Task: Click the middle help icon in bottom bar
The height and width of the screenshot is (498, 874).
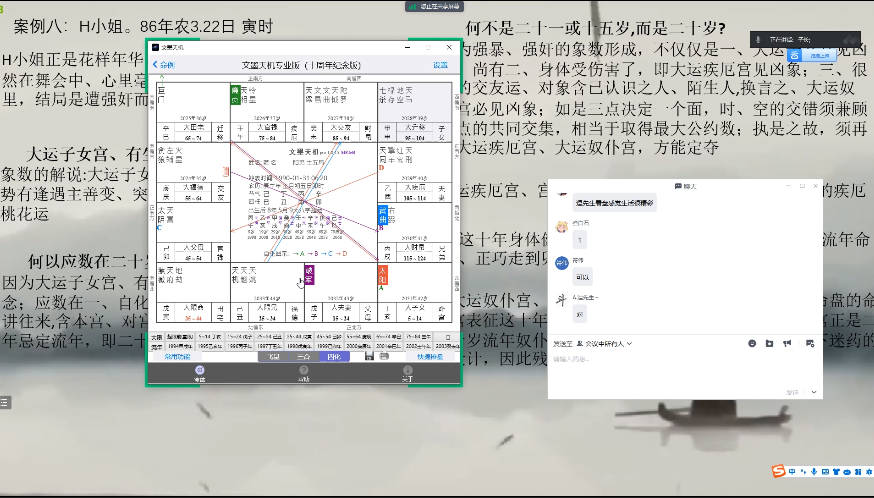Action: click(303, 371)
